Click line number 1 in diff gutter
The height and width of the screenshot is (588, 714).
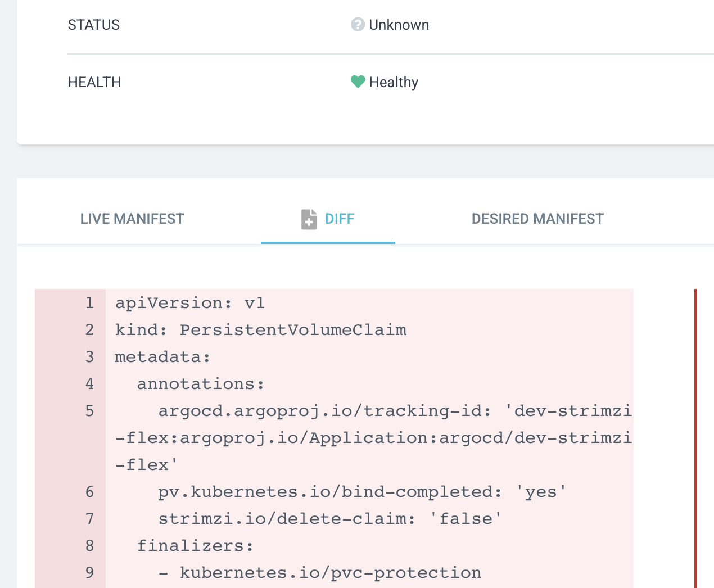click(89, 303)
